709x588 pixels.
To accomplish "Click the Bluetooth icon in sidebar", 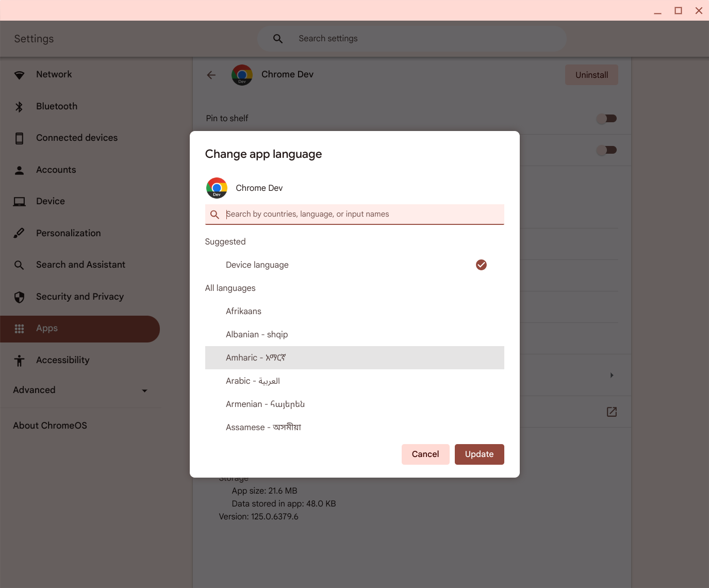I will tap(20, 106).
